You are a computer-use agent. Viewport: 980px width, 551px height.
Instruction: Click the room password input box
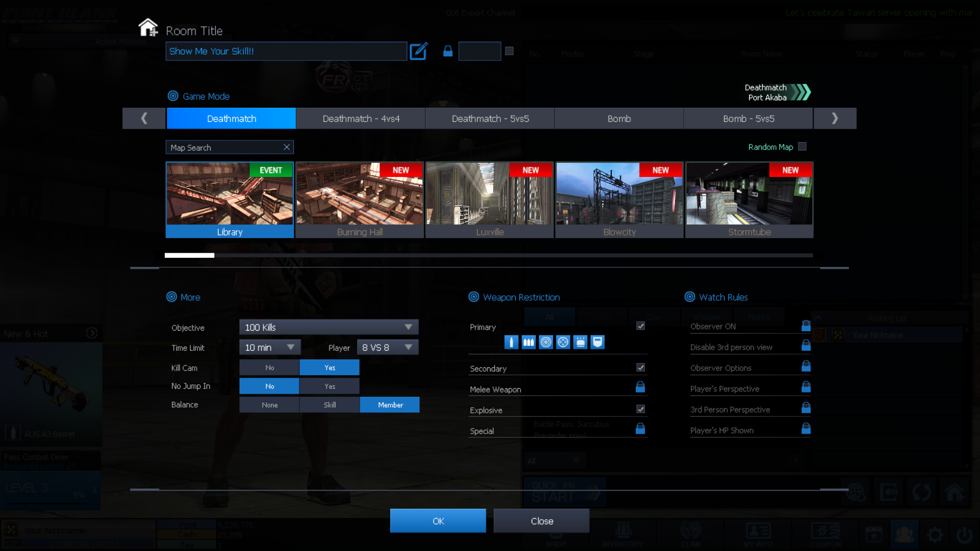click(x=480, y=51)
